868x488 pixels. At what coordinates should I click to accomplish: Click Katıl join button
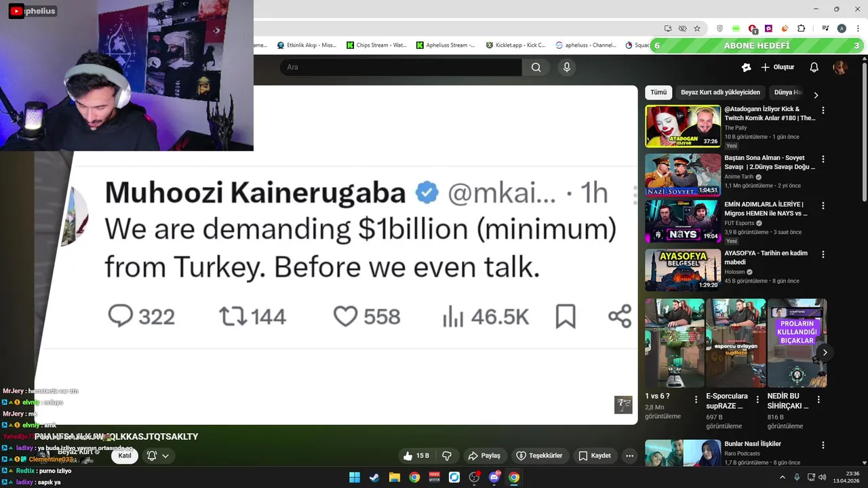(125, 455)
